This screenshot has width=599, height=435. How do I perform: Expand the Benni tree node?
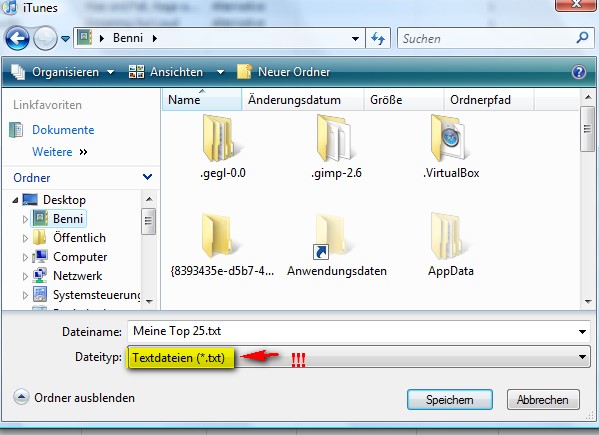(25, 219)
